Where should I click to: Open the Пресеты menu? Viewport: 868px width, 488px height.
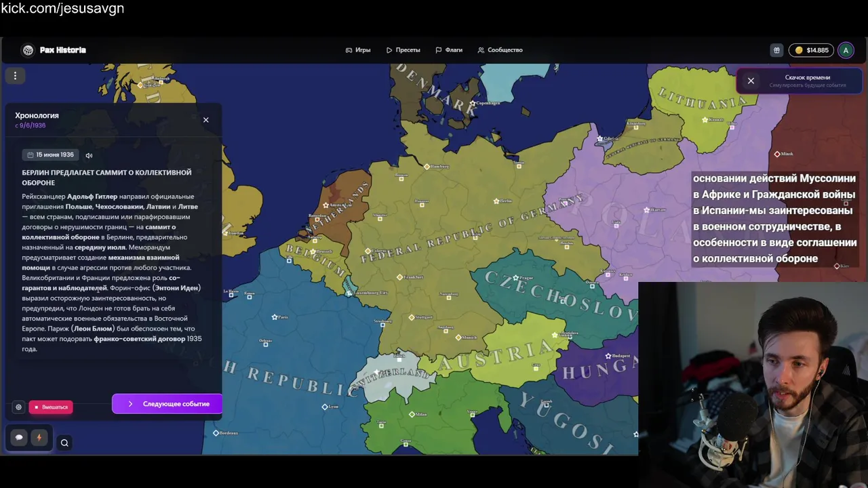403,50
